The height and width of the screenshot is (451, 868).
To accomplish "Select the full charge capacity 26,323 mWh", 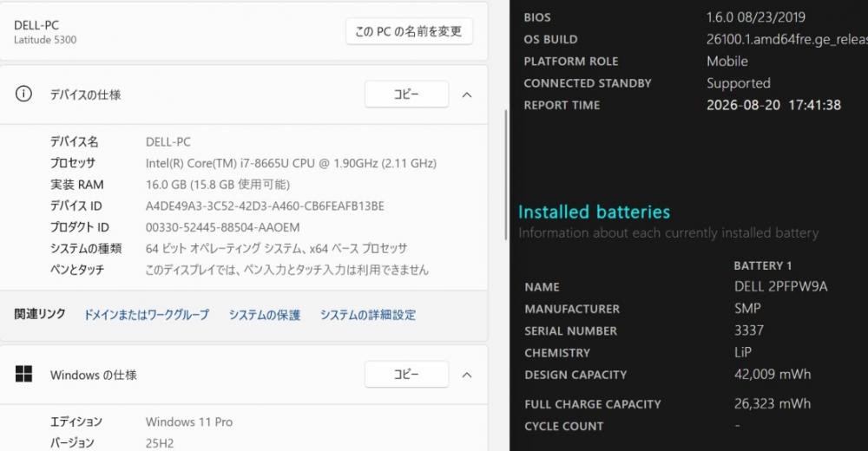I will [x=773, y=403].
